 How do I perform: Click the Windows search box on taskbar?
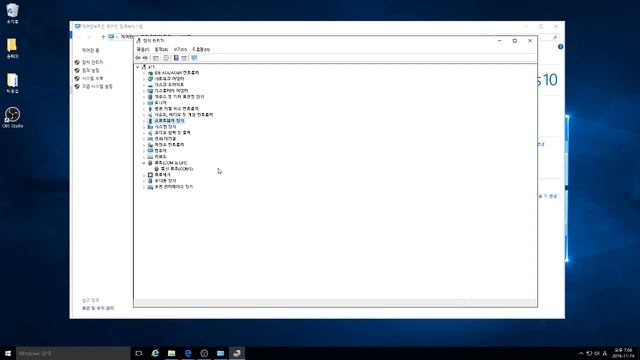tap(73, 353)
